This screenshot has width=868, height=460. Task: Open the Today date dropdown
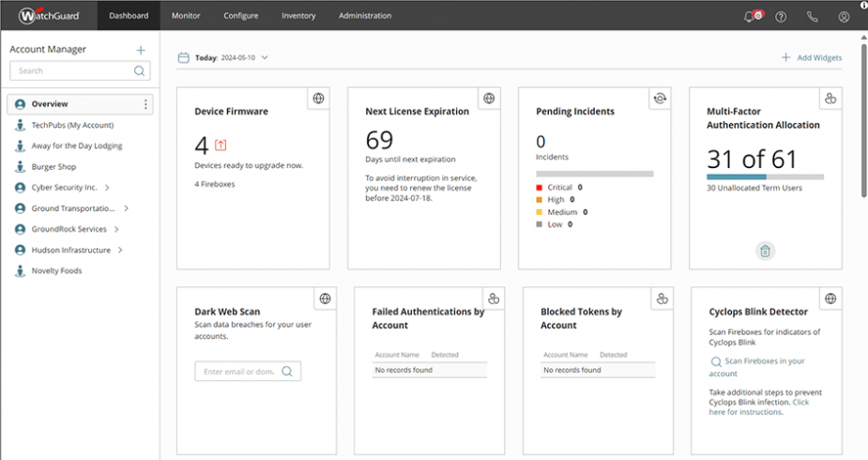tap(265, 57)
